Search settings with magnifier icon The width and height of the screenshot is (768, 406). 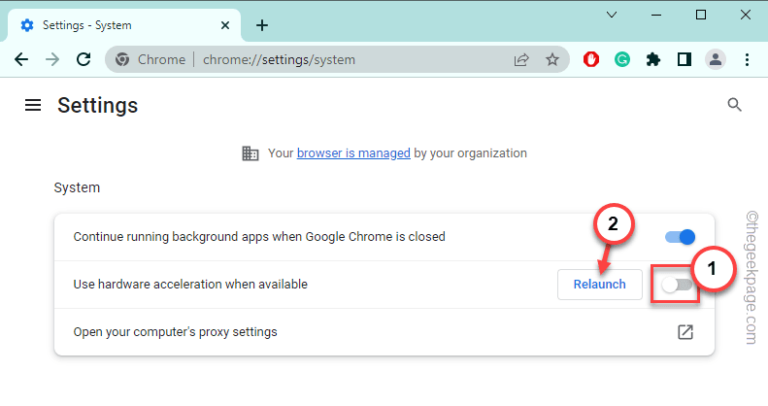coord(734,105)
